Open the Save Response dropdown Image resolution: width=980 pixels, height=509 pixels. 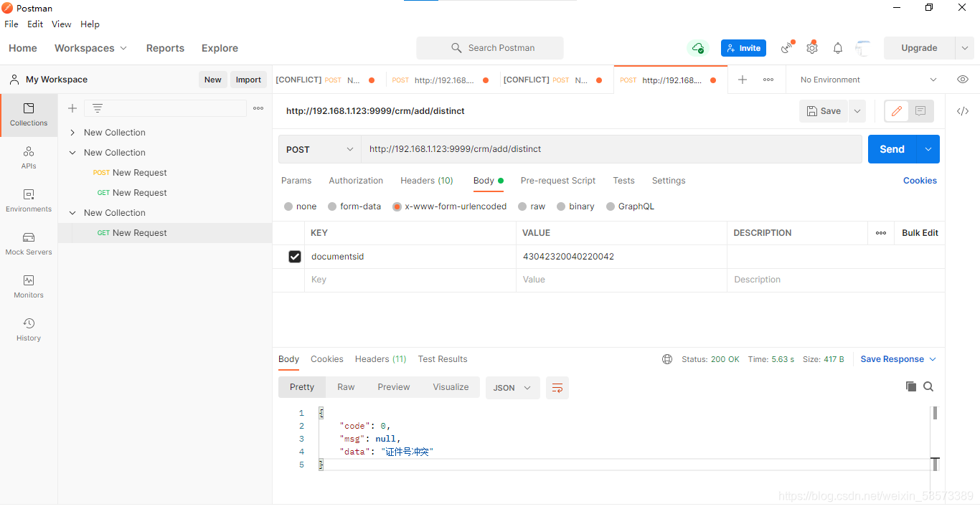[898, 359]
